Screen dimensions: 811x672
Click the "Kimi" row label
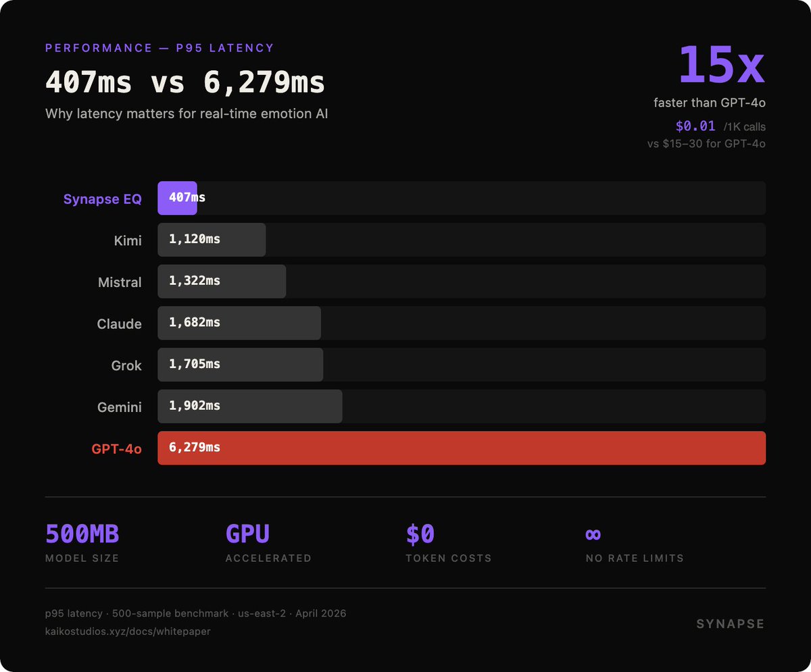click(128, 240)
